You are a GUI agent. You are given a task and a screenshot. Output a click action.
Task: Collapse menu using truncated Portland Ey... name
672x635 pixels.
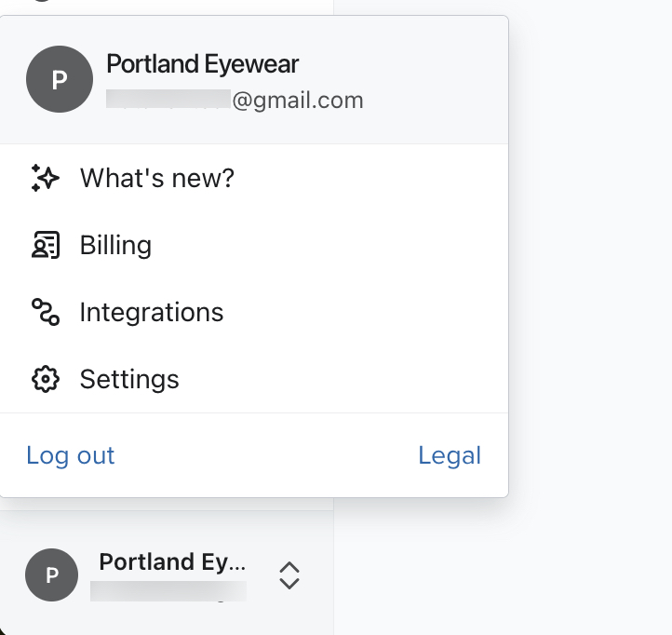click(x=172, y=562)
